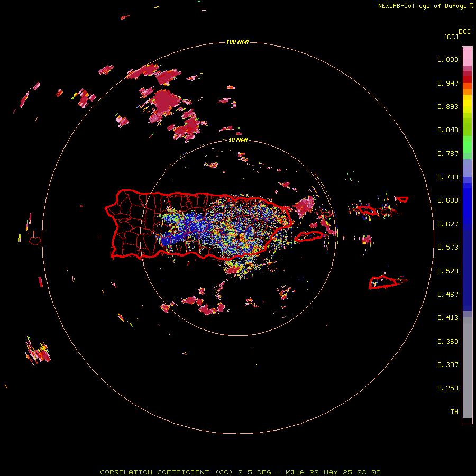Click the 100 NMI range ring label
This screenshot has height=476, width=476.
click(237, 42)
